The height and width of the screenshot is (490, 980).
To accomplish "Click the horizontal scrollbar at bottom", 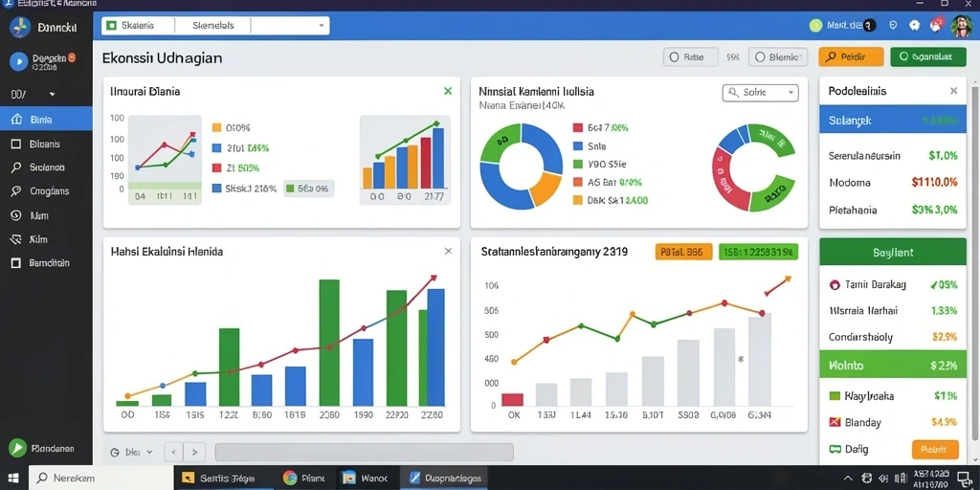I will tap(364, 452).
